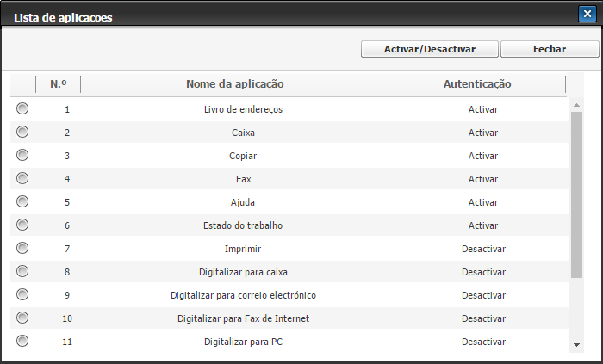Choose Digitalizar para Fax de Internet option
Viewport: 603px width, 364px height.
tap(22, 318)
